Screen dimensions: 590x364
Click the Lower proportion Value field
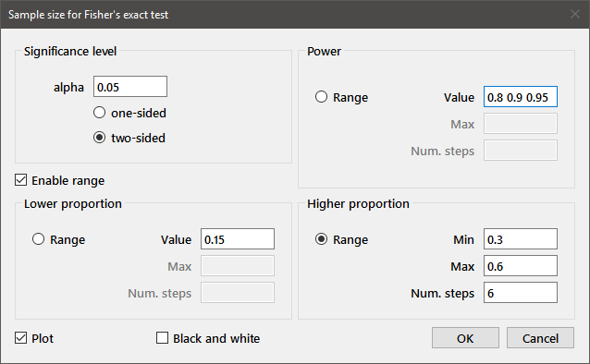[238, 239]
